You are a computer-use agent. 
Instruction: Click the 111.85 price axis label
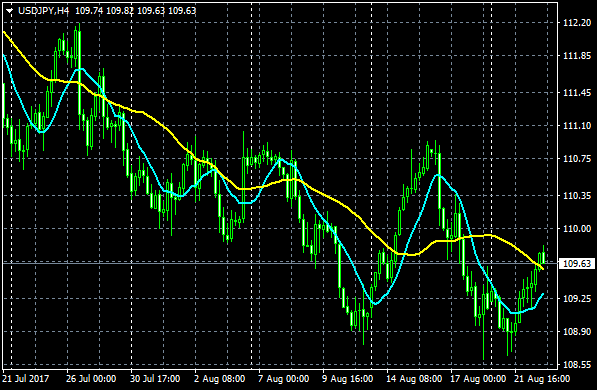[x=577, y=56]
